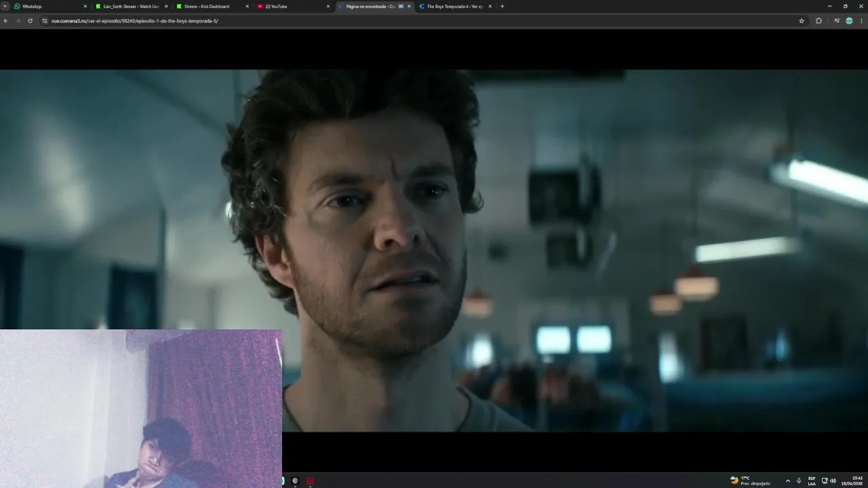Viewport: 868px width, 488px height.
Task: Open the browser extensions menu
Action: [818, 21]
